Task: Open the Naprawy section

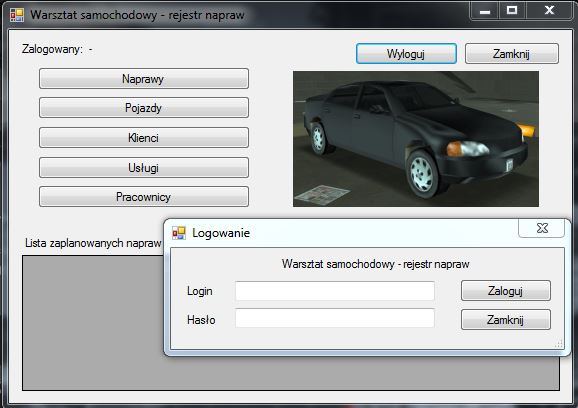Action: coord(144,79)
